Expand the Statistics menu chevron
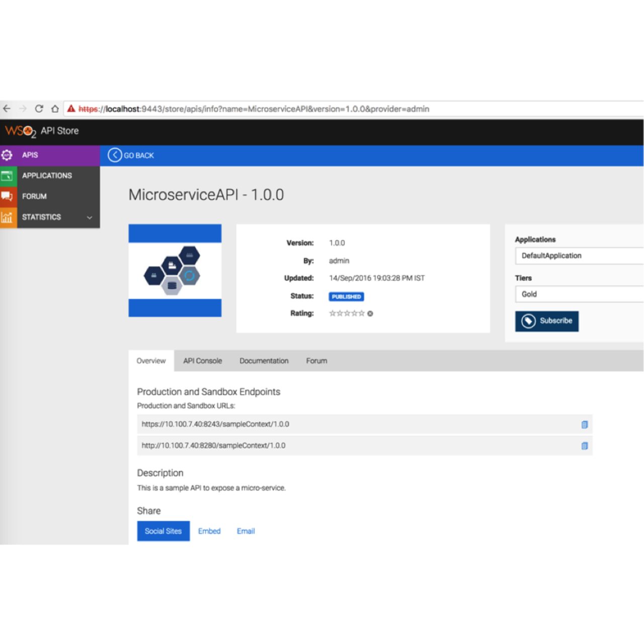The image size is (644, 644). pos(90,217)
